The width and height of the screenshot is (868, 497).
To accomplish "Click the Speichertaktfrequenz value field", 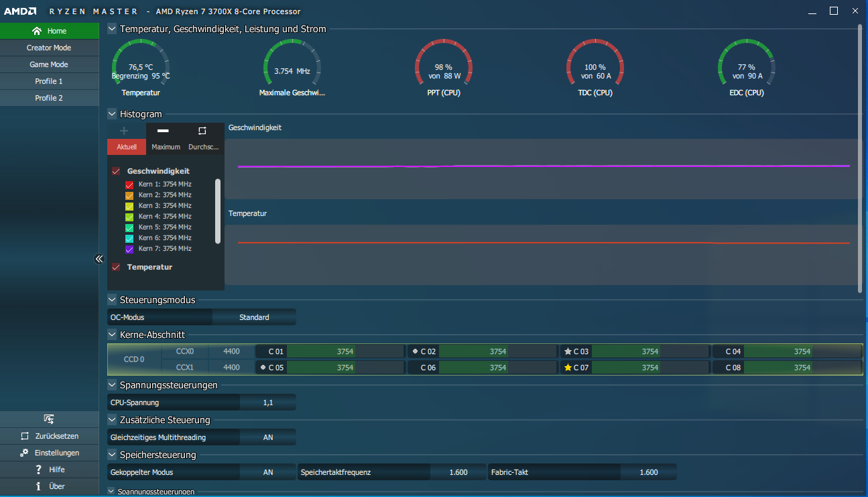I will click(458, 472).
